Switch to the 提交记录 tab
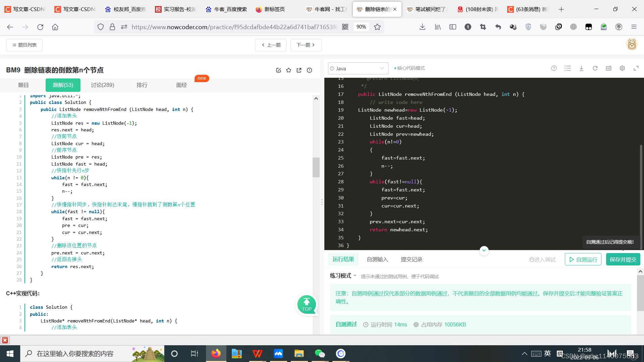Image resolution: width=644 pixels, height=362 pixels. click(411, 259)
